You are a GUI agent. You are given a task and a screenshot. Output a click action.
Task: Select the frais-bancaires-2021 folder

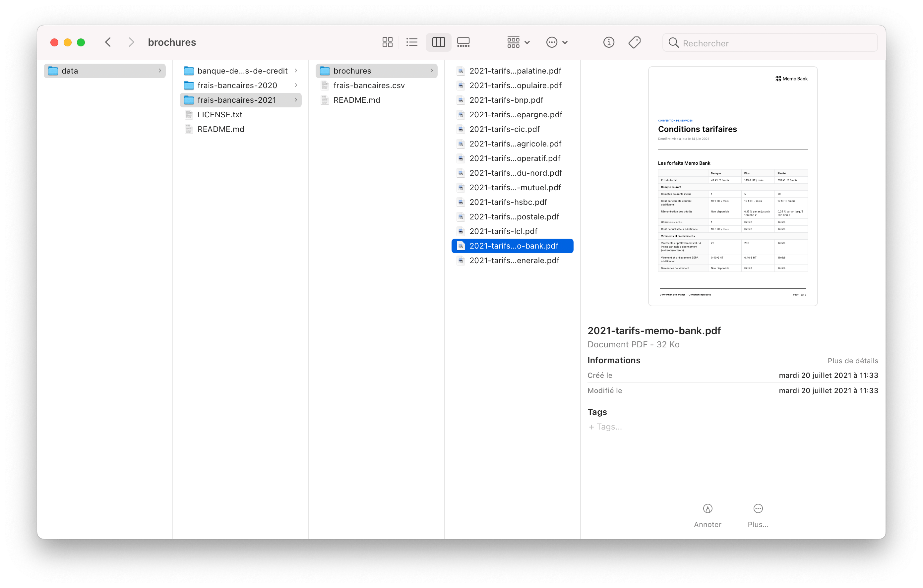(240, 100)
